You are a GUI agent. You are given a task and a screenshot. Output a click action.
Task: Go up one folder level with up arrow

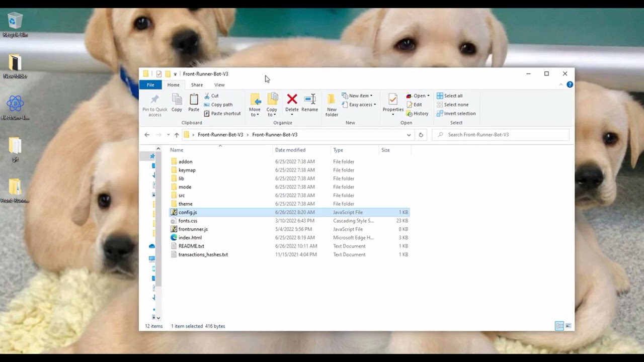(x=177, y=135)
